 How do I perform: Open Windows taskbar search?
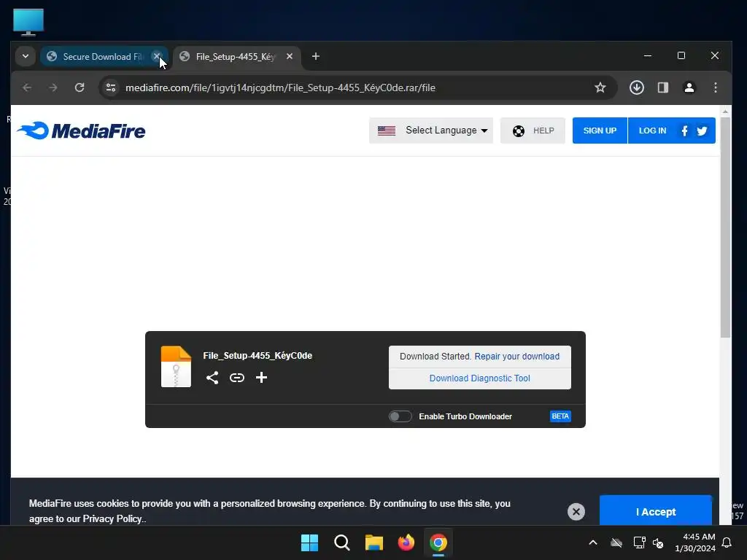click(342, 542)
